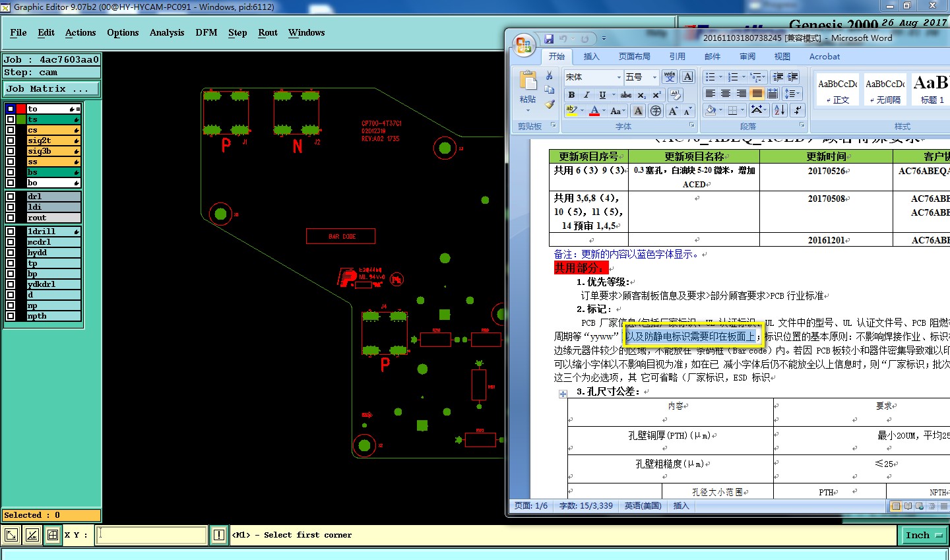
Task: Open the font name dropdown showing 宋体
Action: [x=619, y=77]
